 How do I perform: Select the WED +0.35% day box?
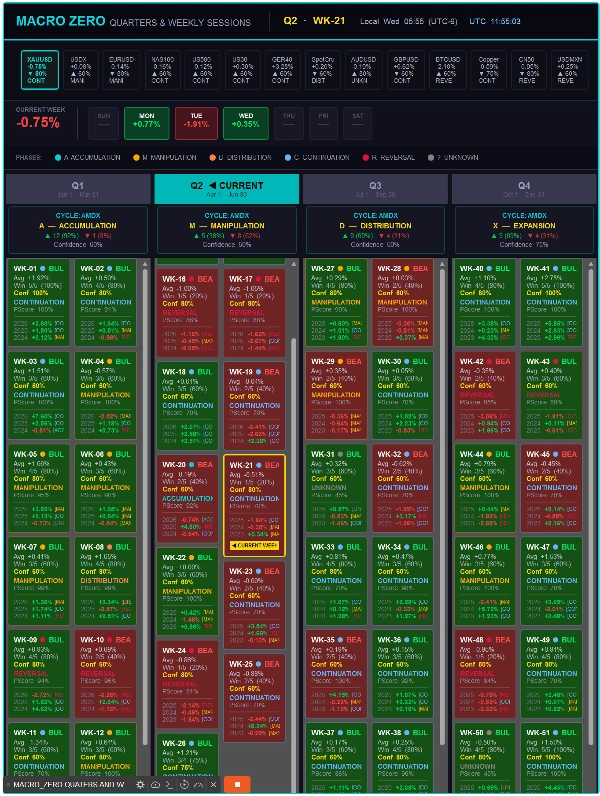tap(246, 123)
